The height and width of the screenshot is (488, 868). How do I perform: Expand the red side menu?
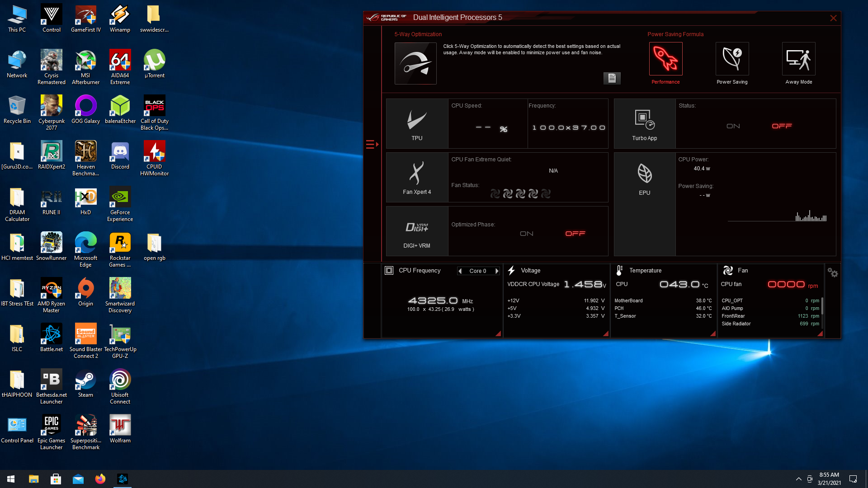(x=372, y=145)
